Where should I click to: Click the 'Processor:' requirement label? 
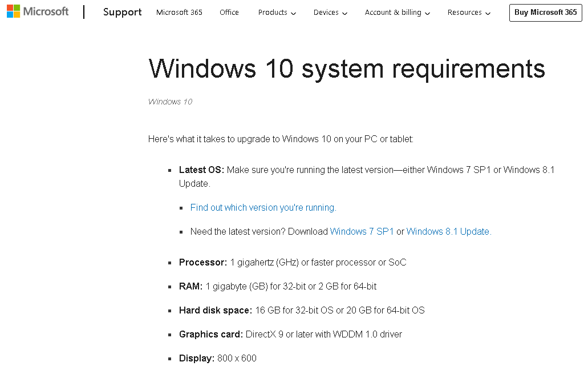(x=203, y=262)
